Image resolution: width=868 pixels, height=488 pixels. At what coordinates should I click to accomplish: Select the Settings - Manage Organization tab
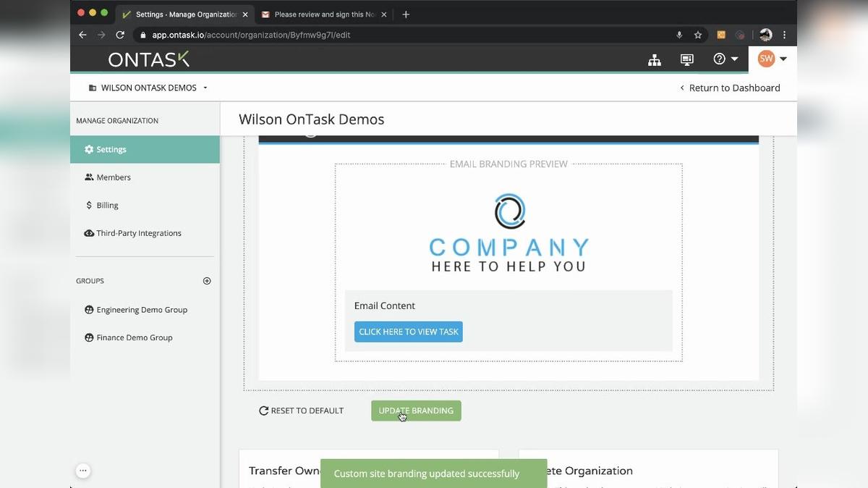[x=186, y=14]
